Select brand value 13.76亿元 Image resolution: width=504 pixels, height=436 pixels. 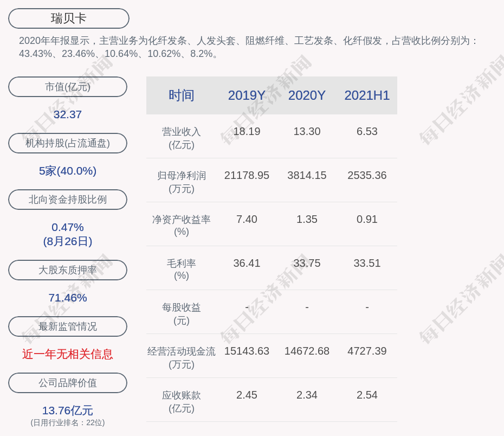point(68,411)
